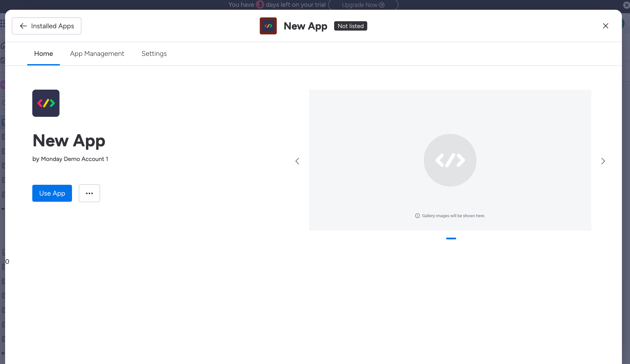Collapse the sidebar section with its chevron

3,209
